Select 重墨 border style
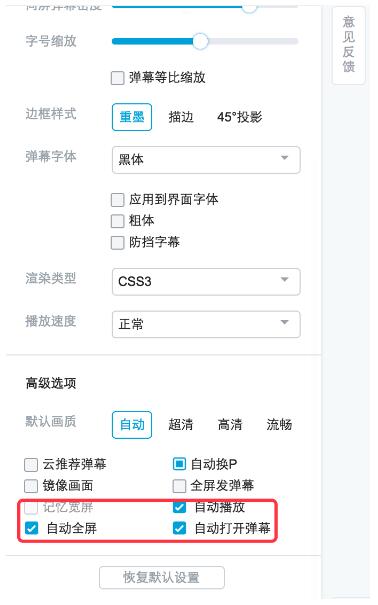Image resolution: width=378 pixels, height=605 pixels. (x=132, y=117)
